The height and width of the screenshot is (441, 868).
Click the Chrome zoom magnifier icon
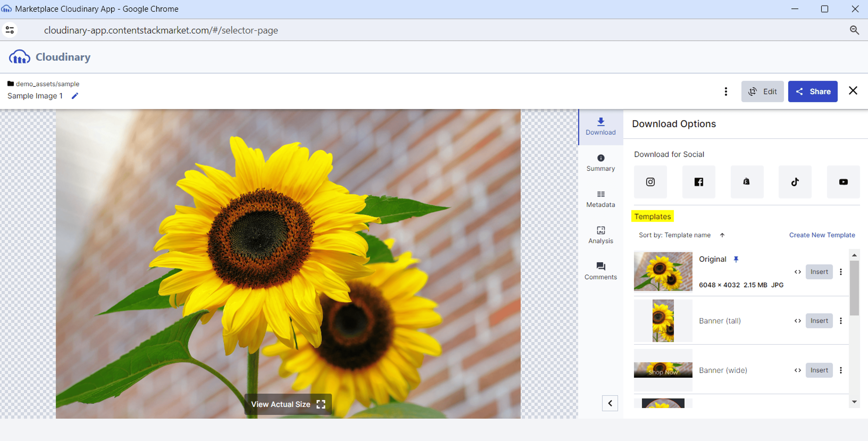click(x=854, y=30)
